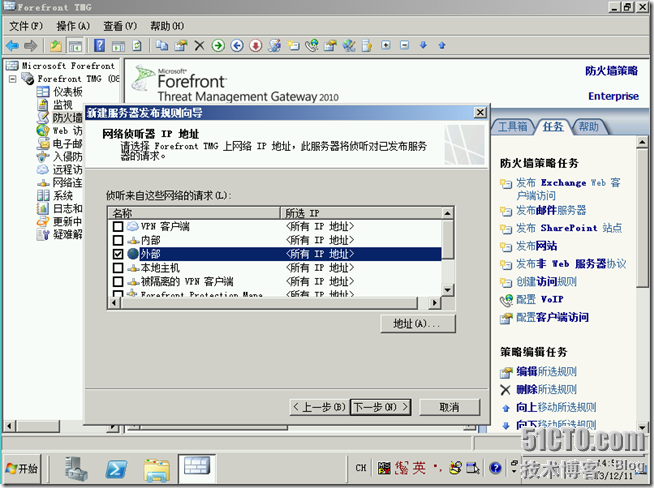Click network list scroll-down arrow
Viewport: 654px width, 488px height.
tap(448, 290)
